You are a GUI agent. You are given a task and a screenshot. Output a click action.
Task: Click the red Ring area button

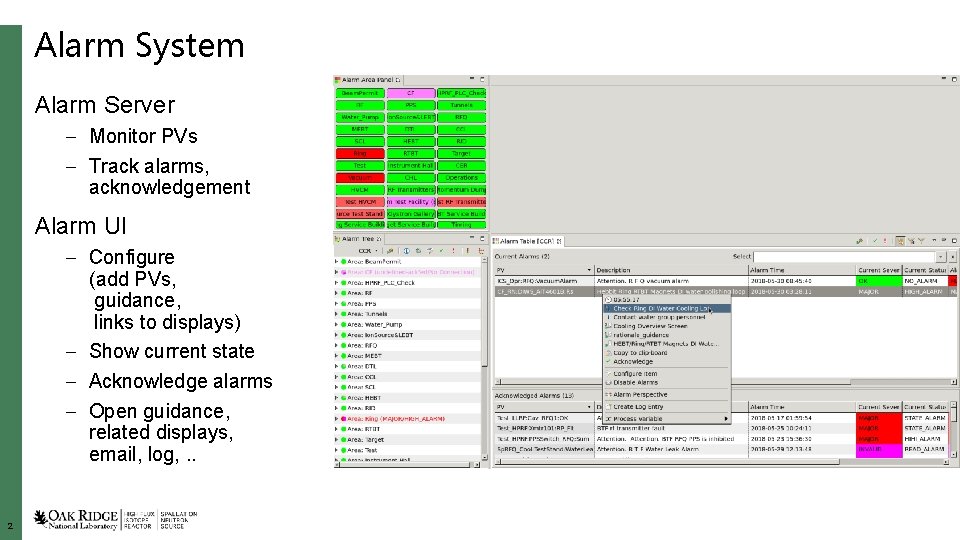point(360,154)
